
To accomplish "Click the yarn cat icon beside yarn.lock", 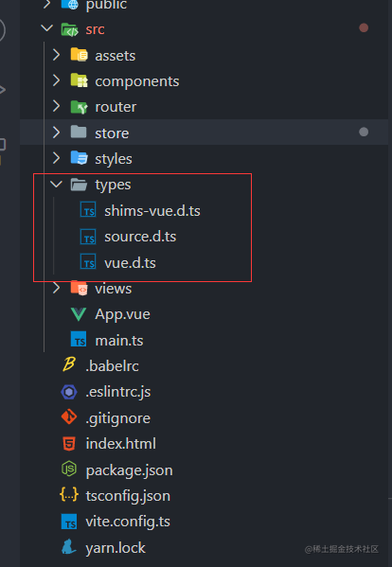I will coord(69,547).
